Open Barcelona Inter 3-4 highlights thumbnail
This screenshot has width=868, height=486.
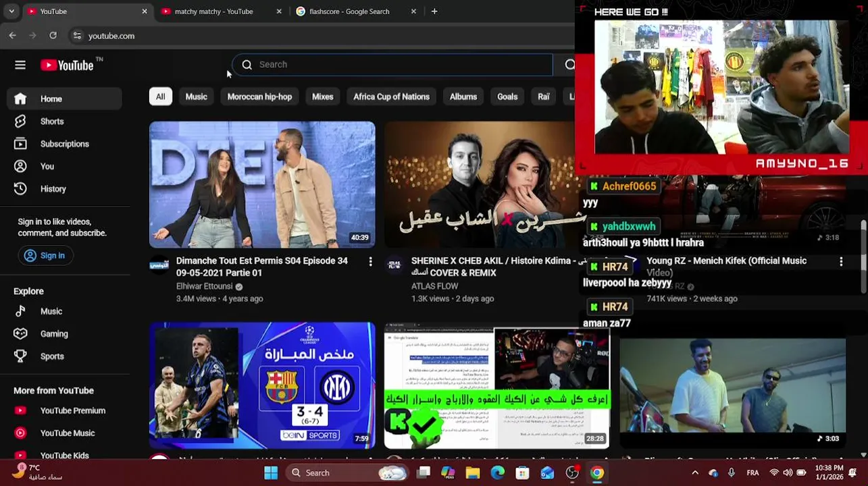pos(262,385)
